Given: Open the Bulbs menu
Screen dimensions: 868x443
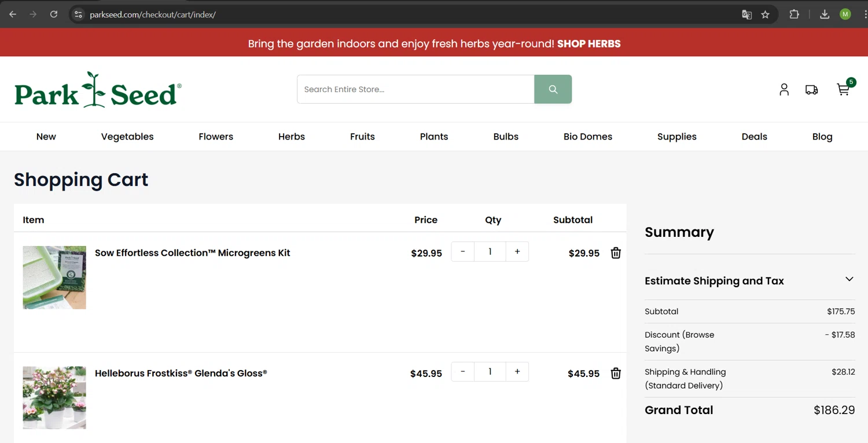Looking at the screenshot, I should [x=506, y=137].
